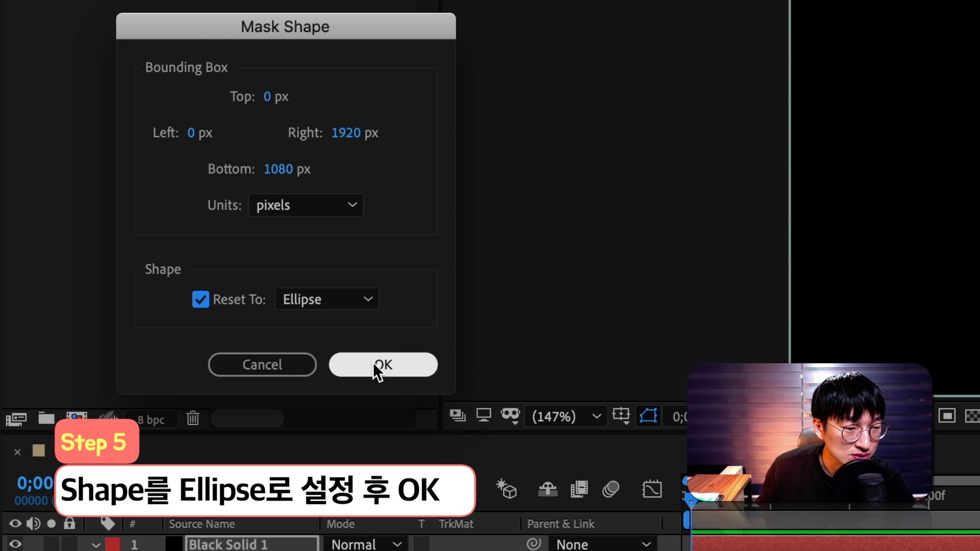Cancel the Mask Shape dialog
Viewport: 980px width, 551px height.
pos(262,365)
